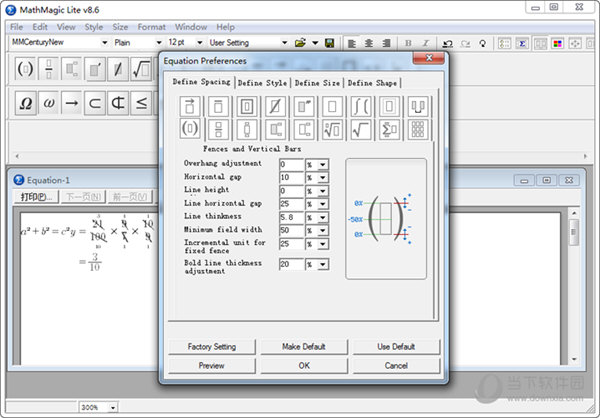600x418 pixels.
Task: Open the less-than-or-equal relation palette
Action: coord(141,103)
